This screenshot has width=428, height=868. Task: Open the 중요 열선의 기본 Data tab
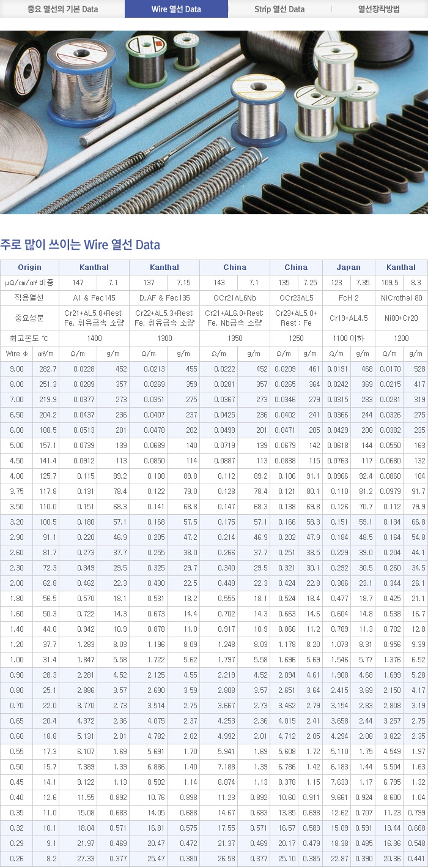tap(62, 9)
